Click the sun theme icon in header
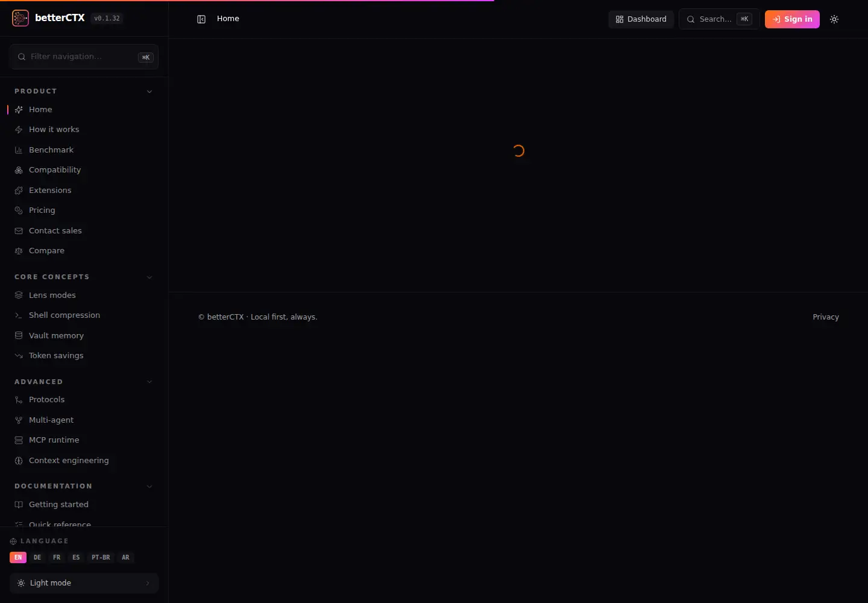 (x=834, y=19)
